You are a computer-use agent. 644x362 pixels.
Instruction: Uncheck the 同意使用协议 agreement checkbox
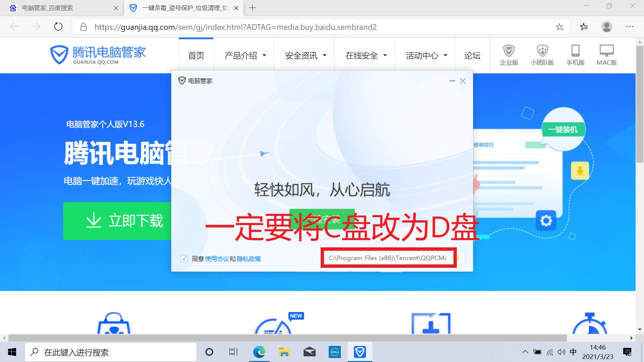184,258
